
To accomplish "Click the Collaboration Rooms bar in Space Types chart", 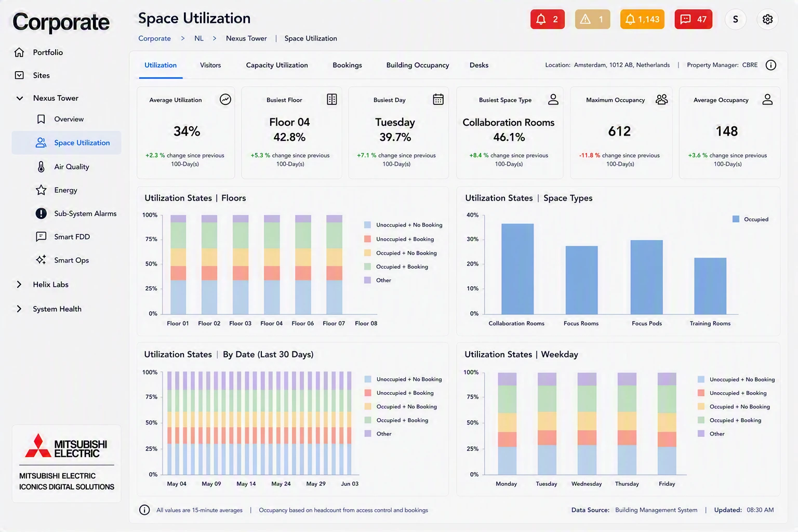I will pos(517,269).
